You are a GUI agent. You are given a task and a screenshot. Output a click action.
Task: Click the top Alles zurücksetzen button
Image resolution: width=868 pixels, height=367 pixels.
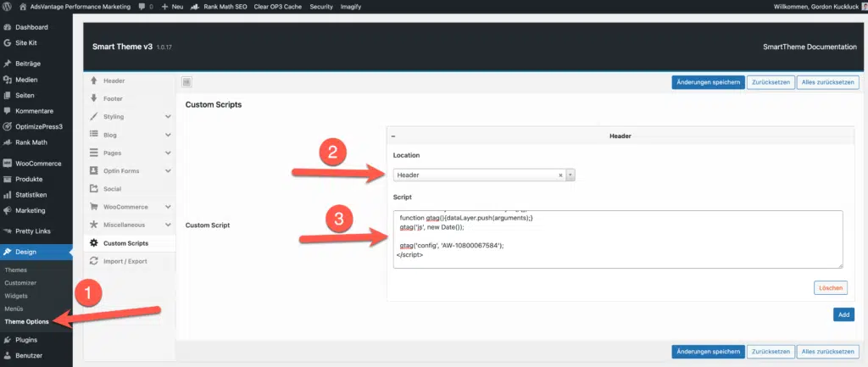point(828,82)
